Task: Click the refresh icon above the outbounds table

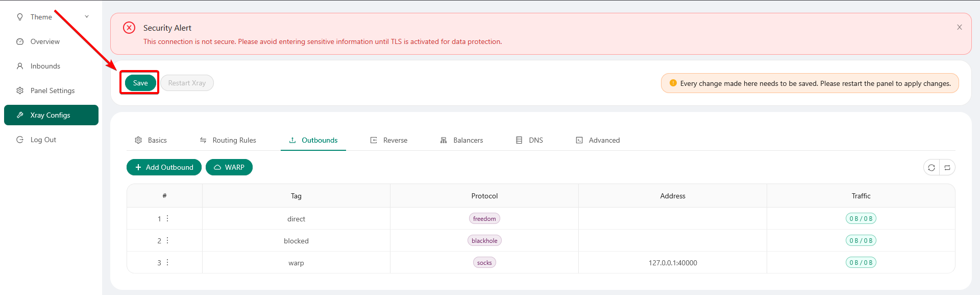Action: (932, 168)
